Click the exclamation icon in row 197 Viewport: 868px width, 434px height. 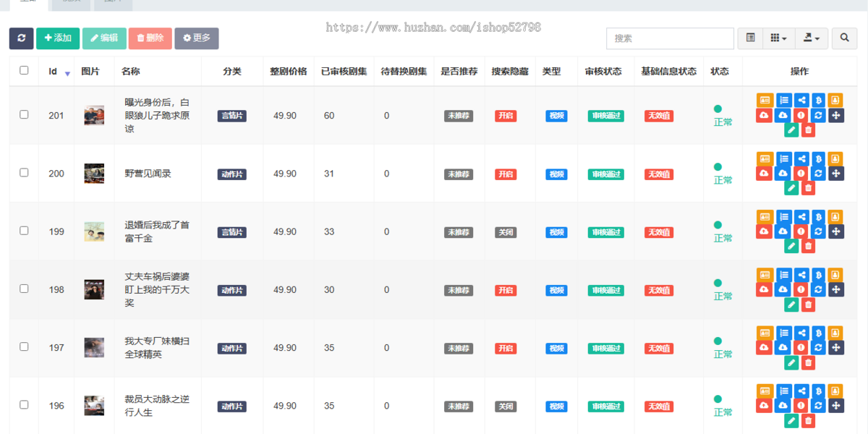click(801, 347)
